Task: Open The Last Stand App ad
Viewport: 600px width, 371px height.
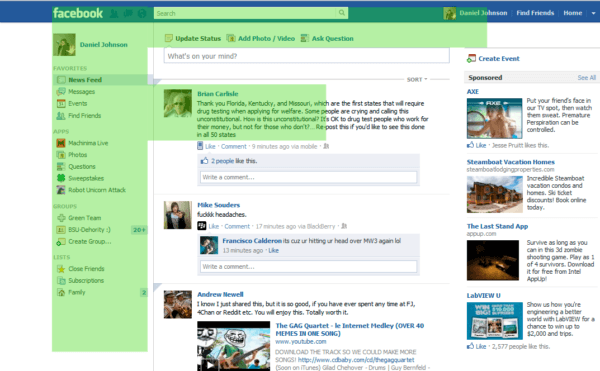Action: coord(497,226)
